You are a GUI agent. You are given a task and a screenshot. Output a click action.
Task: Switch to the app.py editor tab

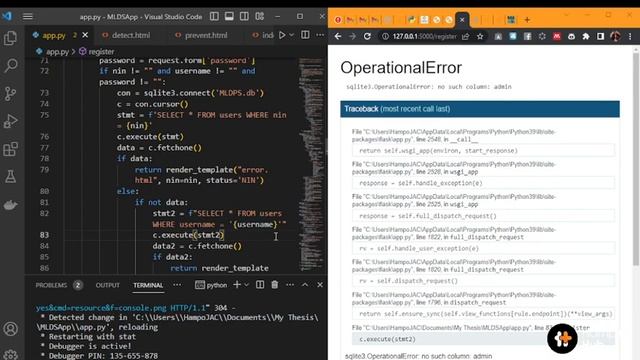tap(54, 36)
